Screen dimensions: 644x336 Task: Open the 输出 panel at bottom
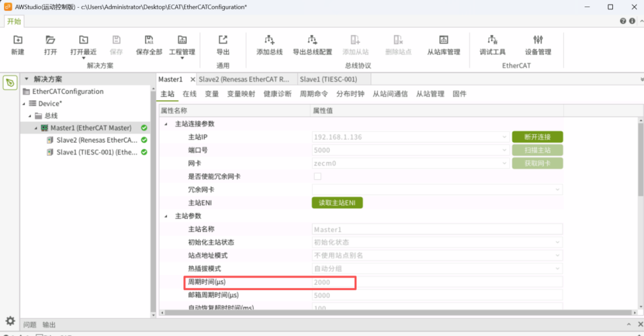point(49,325)
